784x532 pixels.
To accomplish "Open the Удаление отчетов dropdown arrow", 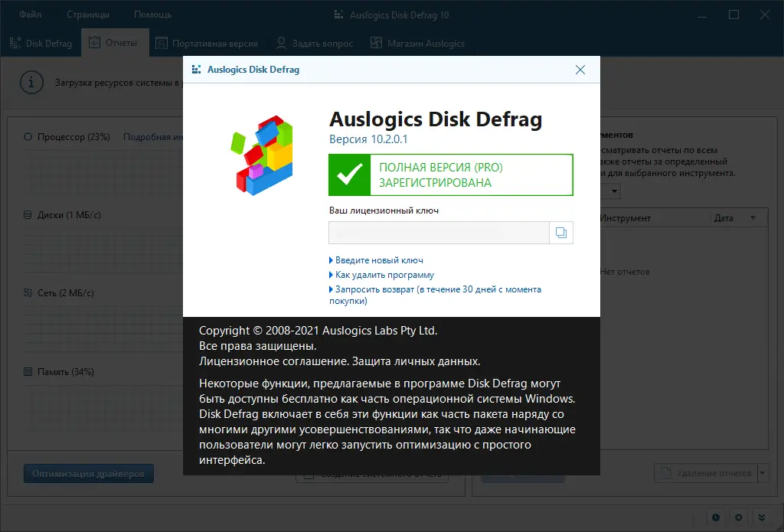I will 763,472.
